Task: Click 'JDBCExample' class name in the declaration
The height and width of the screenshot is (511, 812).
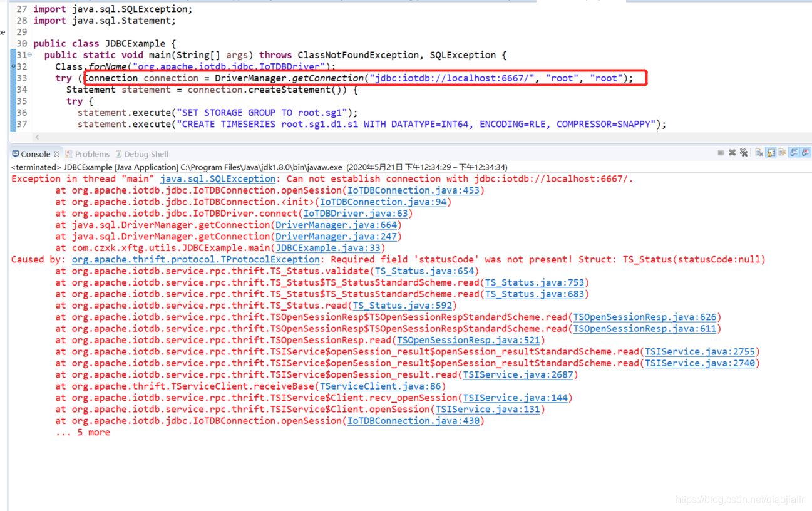Action: 135,44
